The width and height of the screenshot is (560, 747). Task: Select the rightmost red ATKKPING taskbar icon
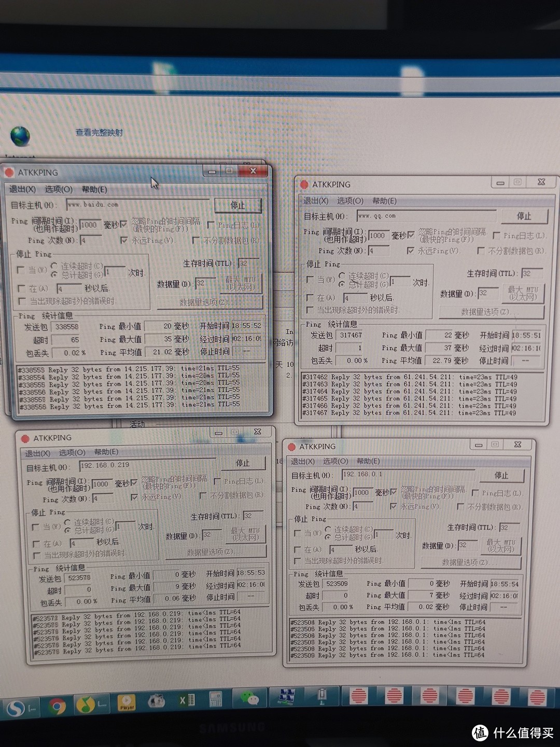[536, 698]
